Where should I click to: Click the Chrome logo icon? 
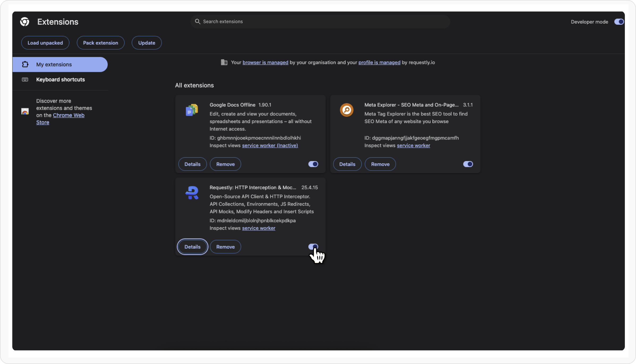pos(25,22)
